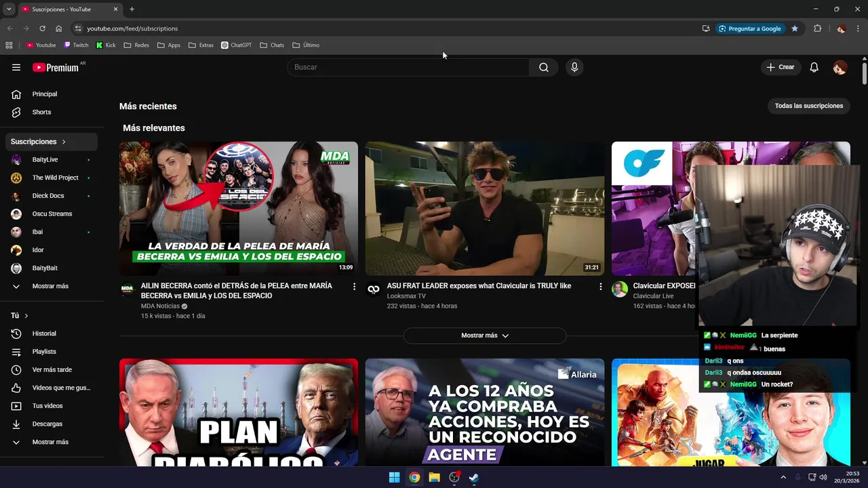Open Chats bookmark folder
The height and width of the screenshot is (488, 868).
[x=272, y=45]
